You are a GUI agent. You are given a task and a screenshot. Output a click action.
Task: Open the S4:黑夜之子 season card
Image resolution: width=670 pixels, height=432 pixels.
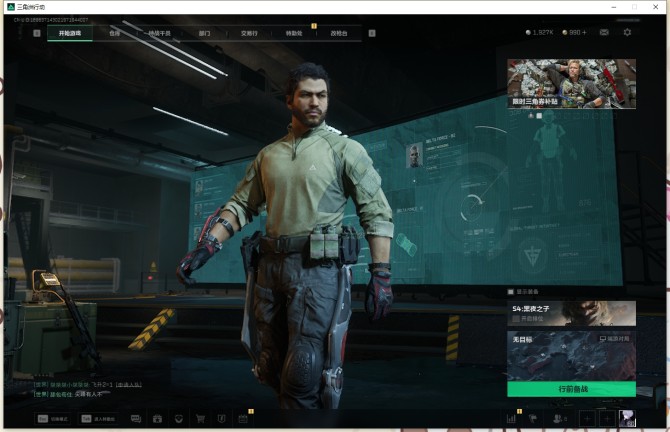coord(571,313)
